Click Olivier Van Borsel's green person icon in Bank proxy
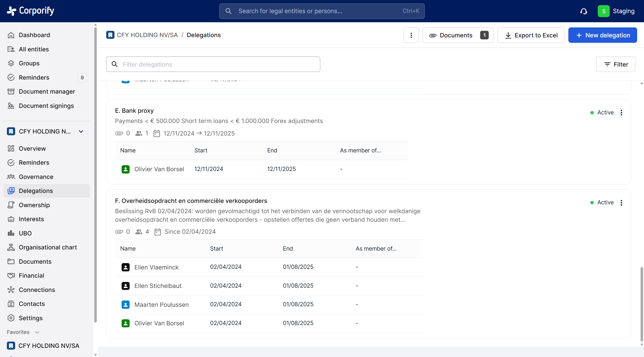The image size is (644, 357). (126, 169)
